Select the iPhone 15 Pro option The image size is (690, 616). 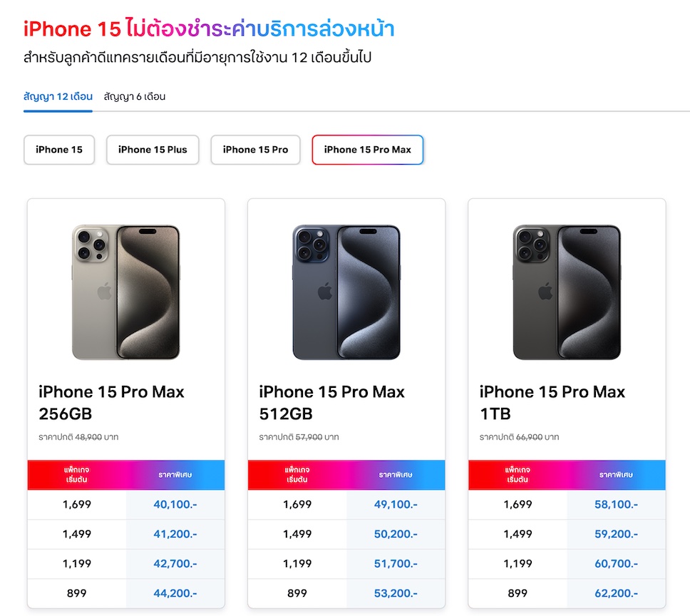(x=255, y=150)
